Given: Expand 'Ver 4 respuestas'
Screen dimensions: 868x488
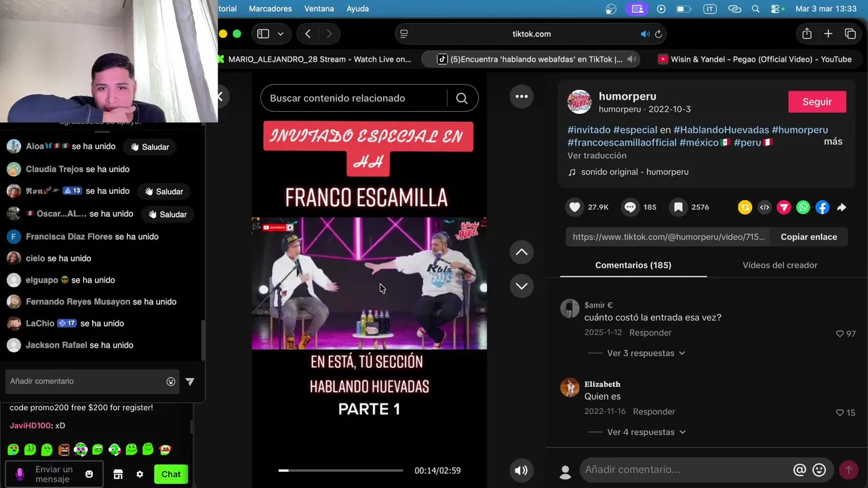Looking at the screenshot, I should point(646,432).
